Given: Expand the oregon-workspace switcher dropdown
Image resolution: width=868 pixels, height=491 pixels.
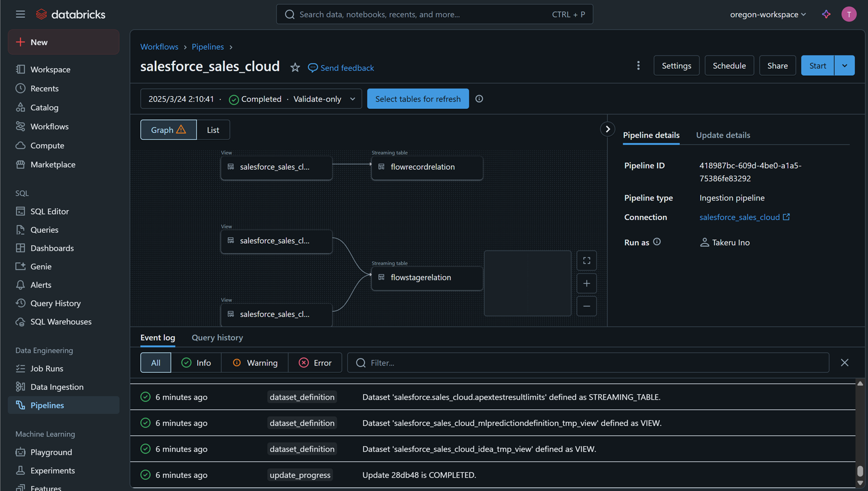Looking at the screenshot, I should coord(768,14).
